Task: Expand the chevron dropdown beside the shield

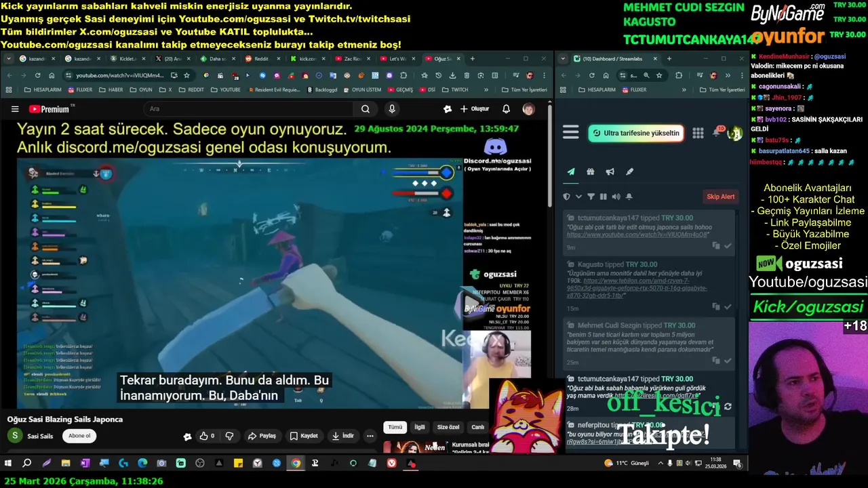Action: (x=578, y=197)
